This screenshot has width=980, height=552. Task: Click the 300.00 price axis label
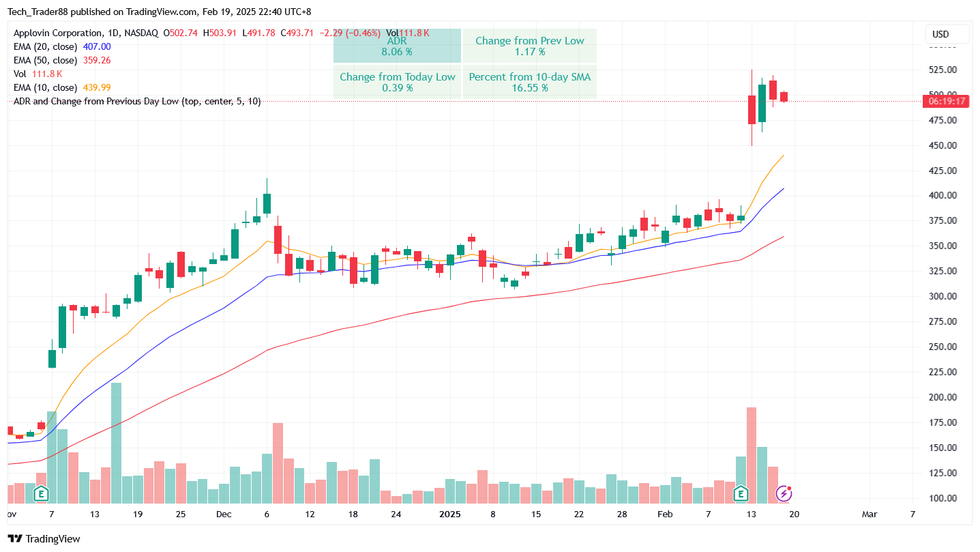[x=942, y=296]
